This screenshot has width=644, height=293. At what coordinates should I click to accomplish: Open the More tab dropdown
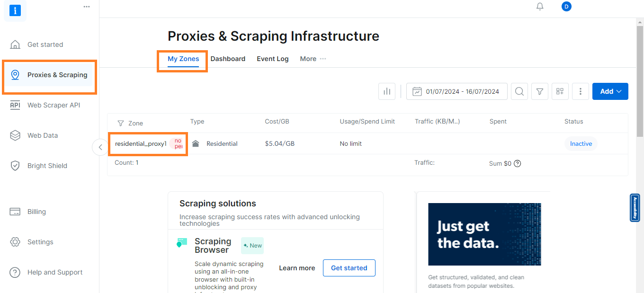coord(313,59)
